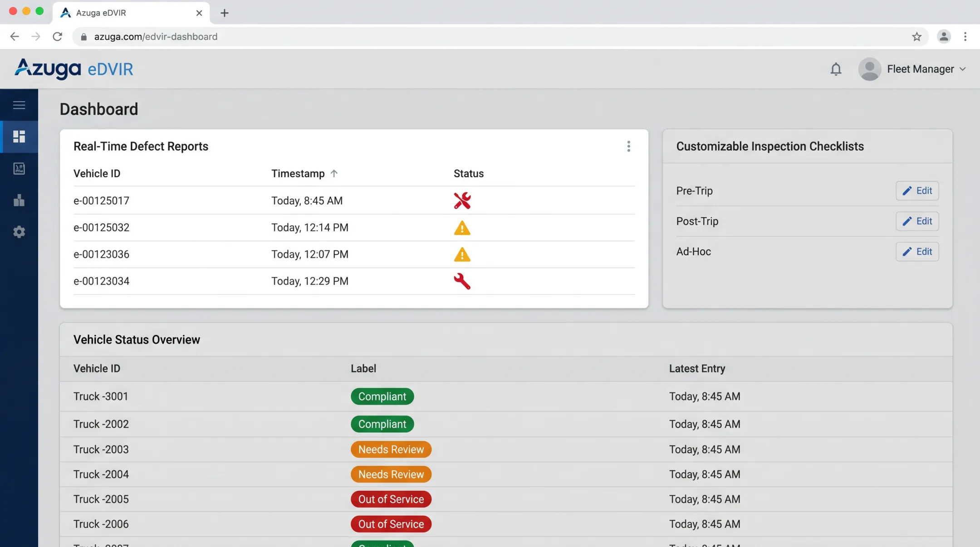Image resolution: width=980 pixels, height=547 pixels.
Task: Click Truck -2006 row
Action: pos(506,524)
